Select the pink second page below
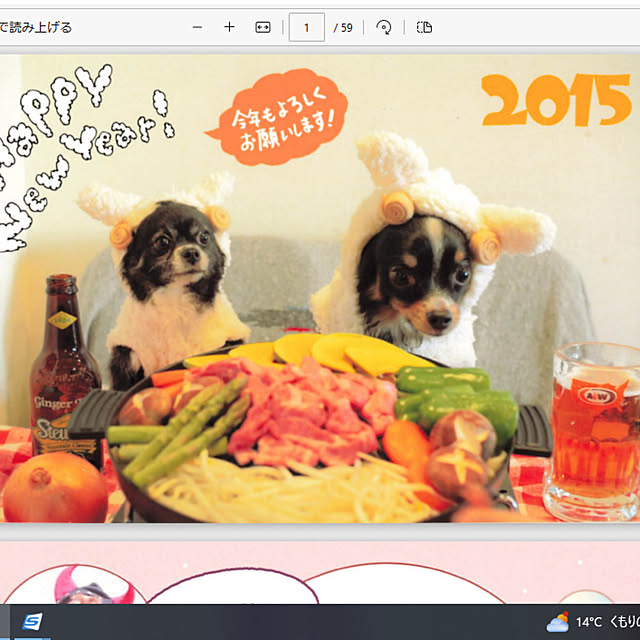This screenshot has width=640, height=640. coord(320,572)
